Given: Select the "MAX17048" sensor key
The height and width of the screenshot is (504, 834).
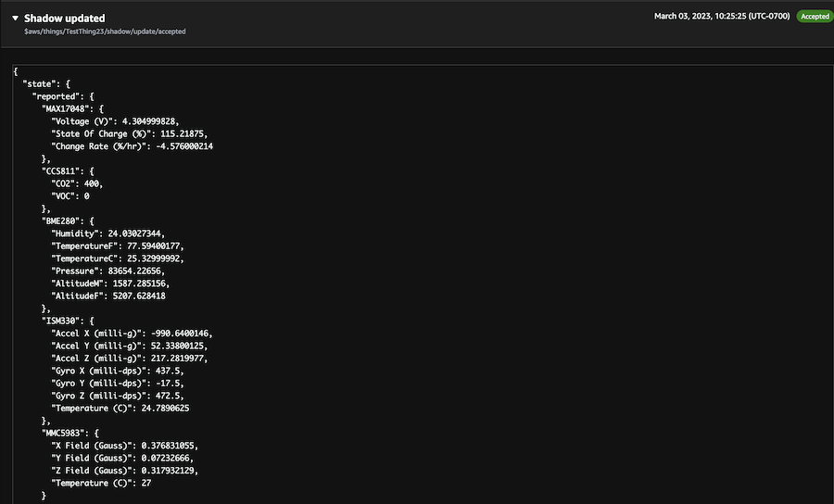Looking at the screenshot, I should 68,108.
